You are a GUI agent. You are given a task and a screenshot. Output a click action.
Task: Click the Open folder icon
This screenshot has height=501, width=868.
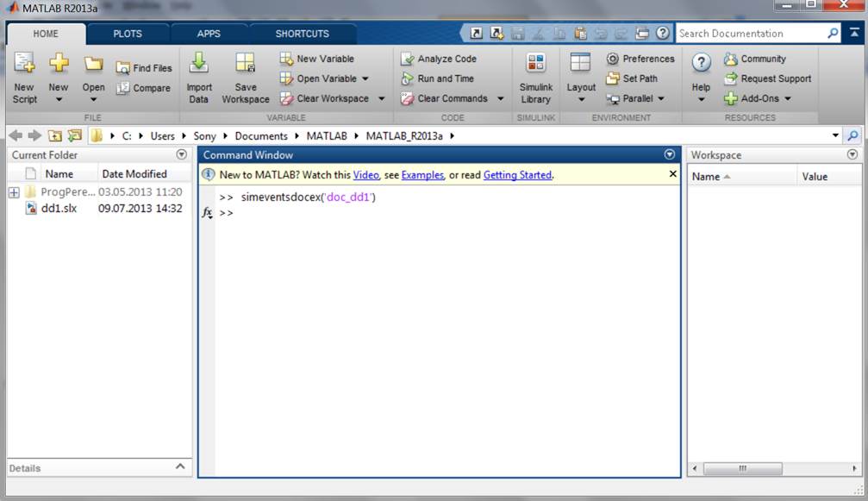tap(93, 64)
